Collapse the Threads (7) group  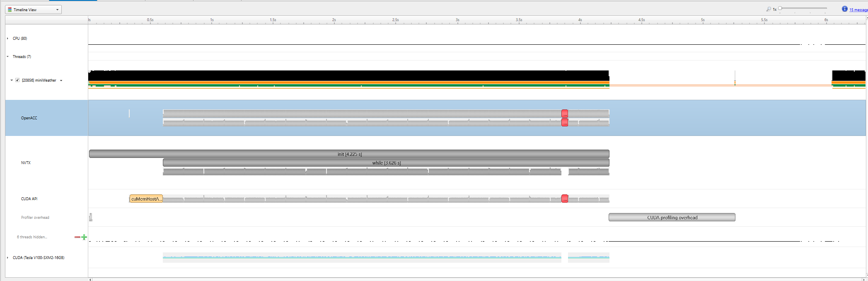(7, 57)
